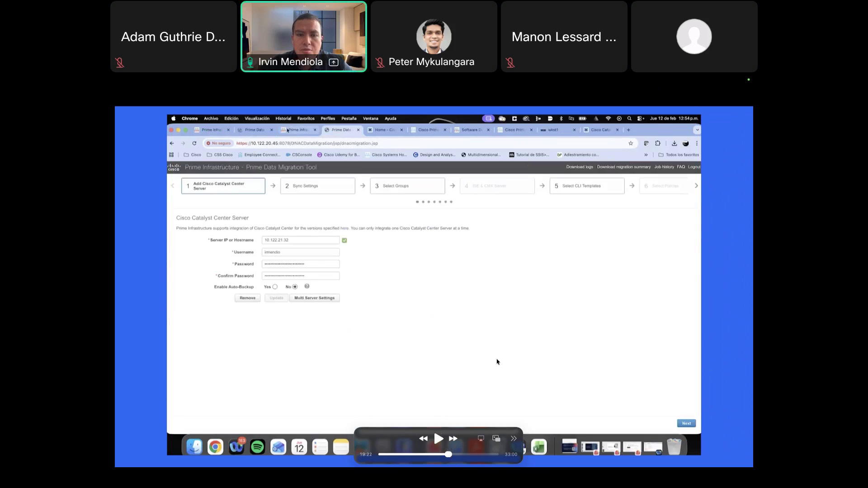This screenshot has width=868, height=488.
Task: Open Excel from the Dock
Action: 539,447
